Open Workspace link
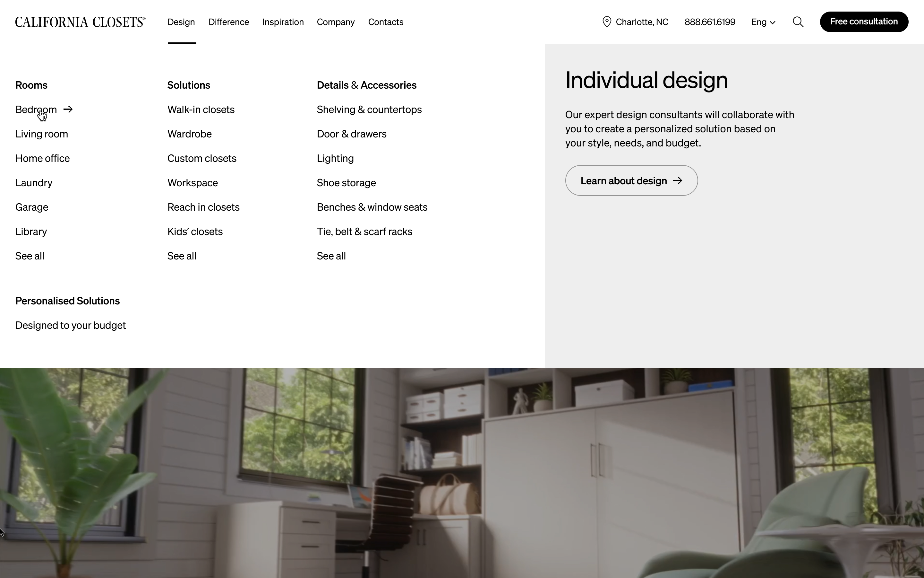The height and width of the screenshot is (578, 924). coord(193,183)
